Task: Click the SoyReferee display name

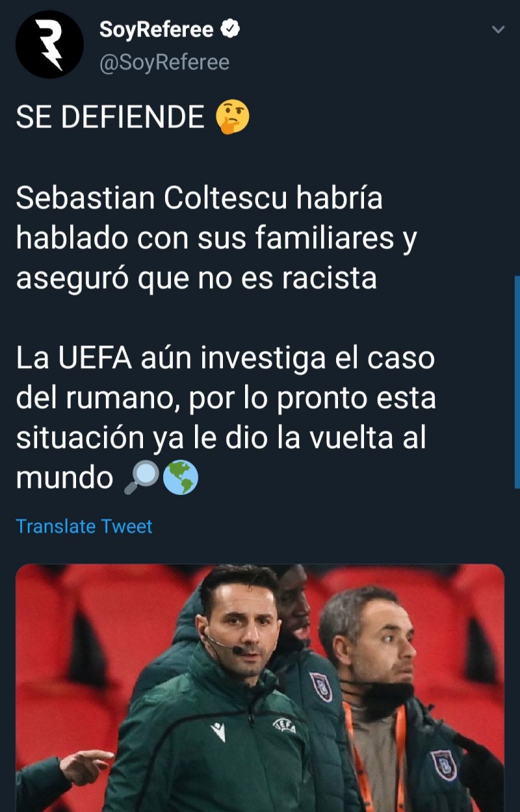Action: click(x=157, y=29)
